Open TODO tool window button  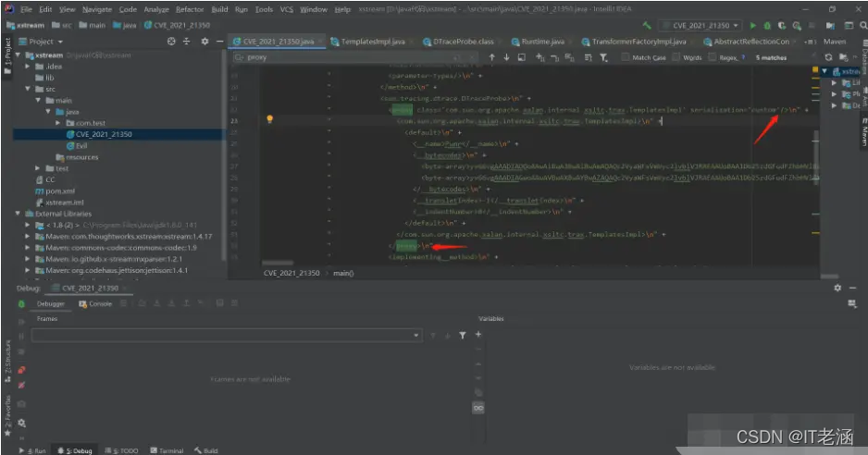point(121,450)
